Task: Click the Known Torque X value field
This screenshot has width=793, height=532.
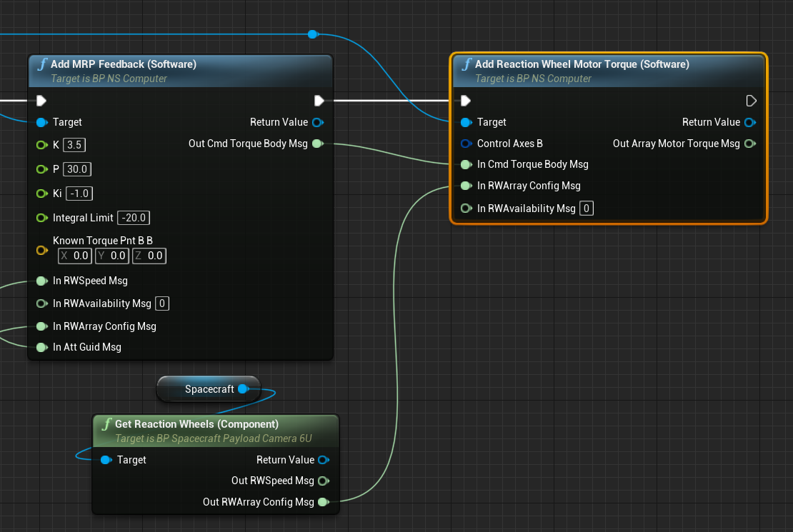Action: tap(75, 256)
